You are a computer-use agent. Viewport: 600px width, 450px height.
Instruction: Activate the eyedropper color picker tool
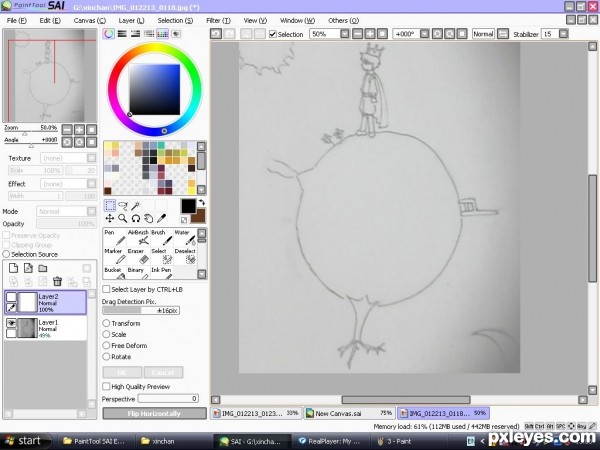161,218
